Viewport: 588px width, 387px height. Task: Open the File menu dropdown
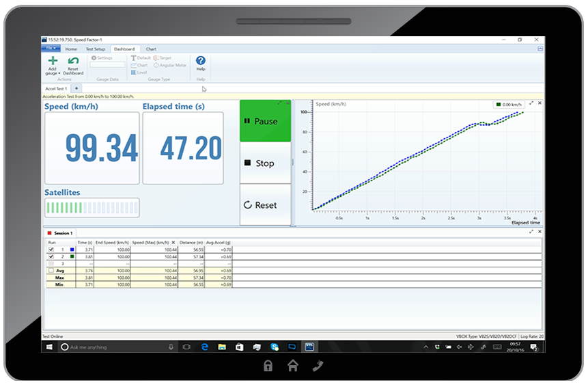51,49
